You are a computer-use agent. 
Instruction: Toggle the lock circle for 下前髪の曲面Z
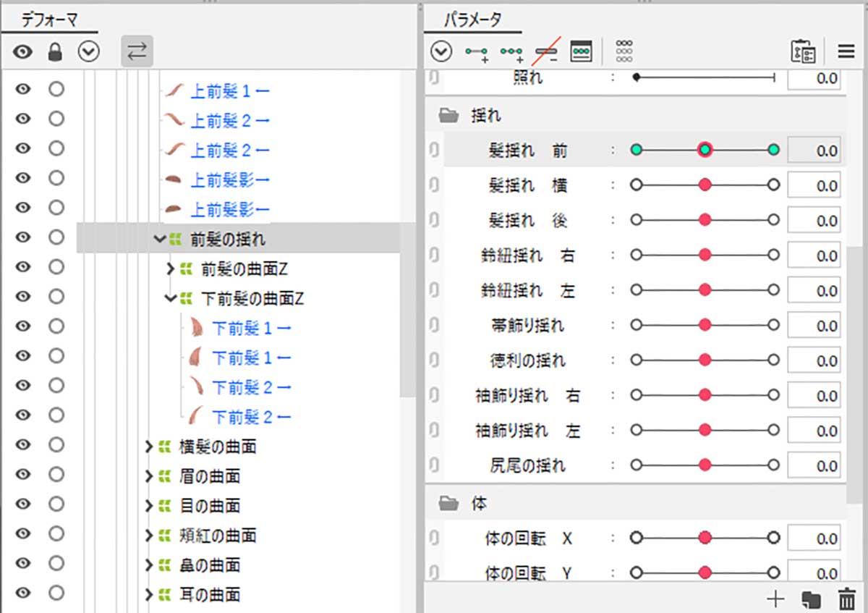(56, 297)
